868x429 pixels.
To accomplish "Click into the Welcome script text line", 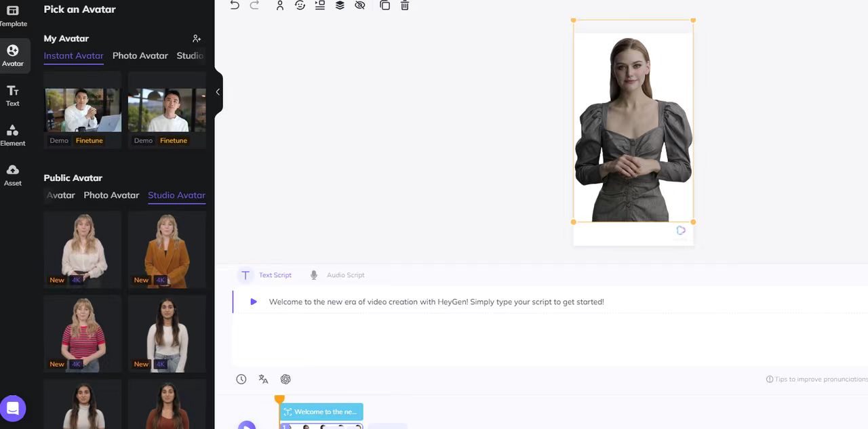I will coord(436,302).
